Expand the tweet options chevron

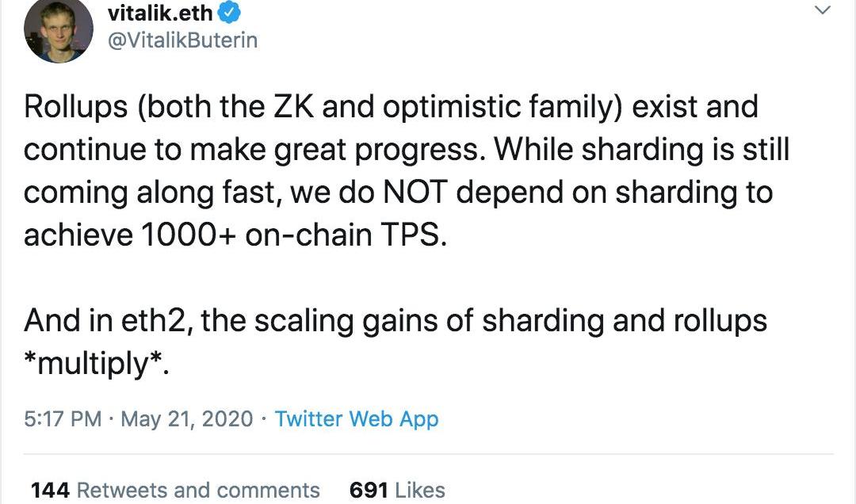823,10
